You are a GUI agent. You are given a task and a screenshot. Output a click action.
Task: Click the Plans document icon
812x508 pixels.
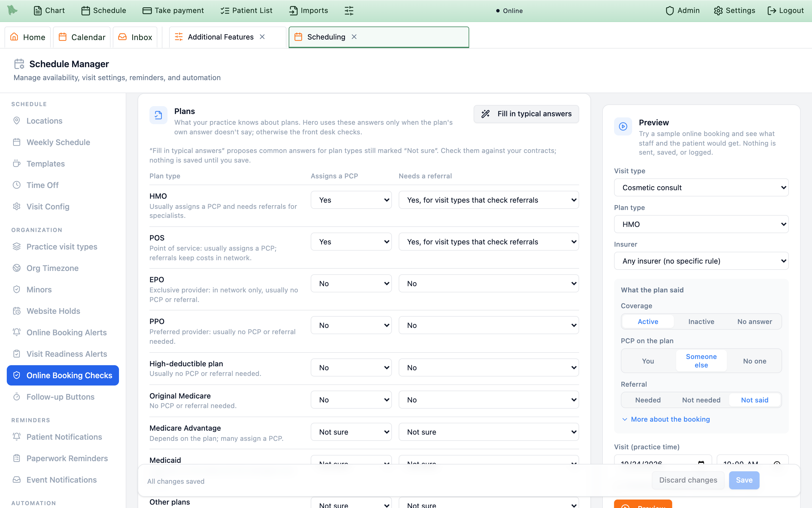tap(158, 115)
